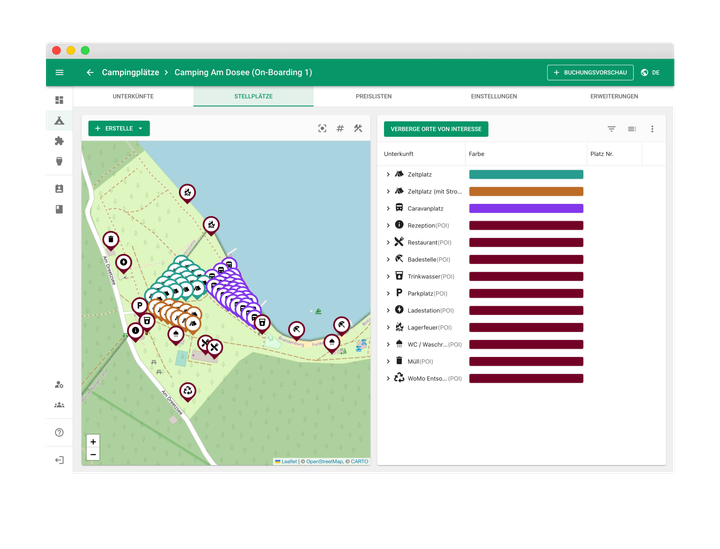Expand the Zeltplatz row
This screenshot has height=549, width=720.
(x=388, y=175)
